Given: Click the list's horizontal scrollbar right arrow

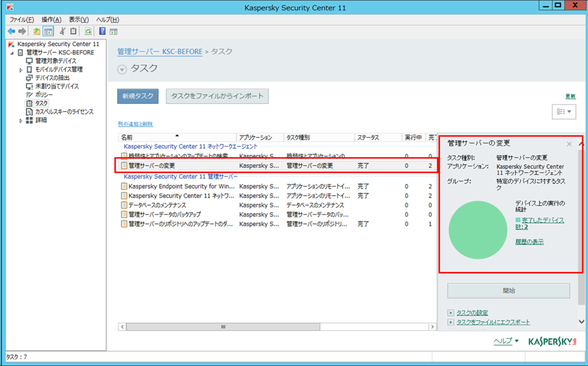Looking at the screenshot, I should pos(432,326).
